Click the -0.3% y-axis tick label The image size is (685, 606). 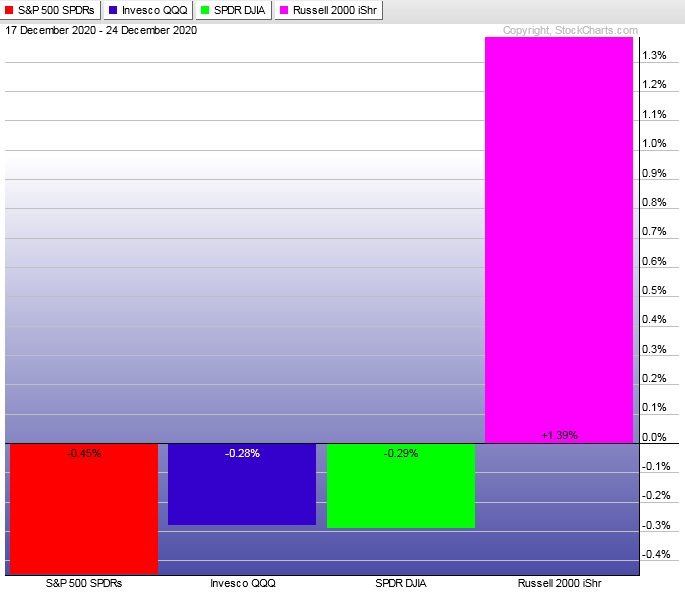(656, 525)
